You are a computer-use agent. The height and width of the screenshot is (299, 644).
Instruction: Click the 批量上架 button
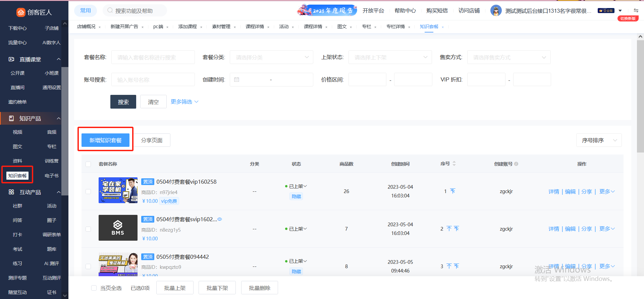(175, 288)
